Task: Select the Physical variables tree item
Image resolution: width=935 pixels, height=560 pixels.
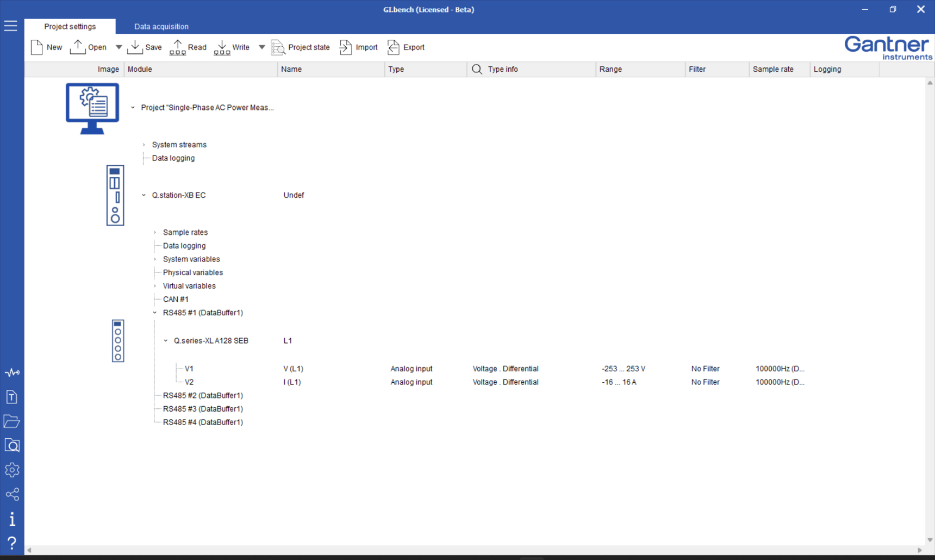Action: pos(193,272)
